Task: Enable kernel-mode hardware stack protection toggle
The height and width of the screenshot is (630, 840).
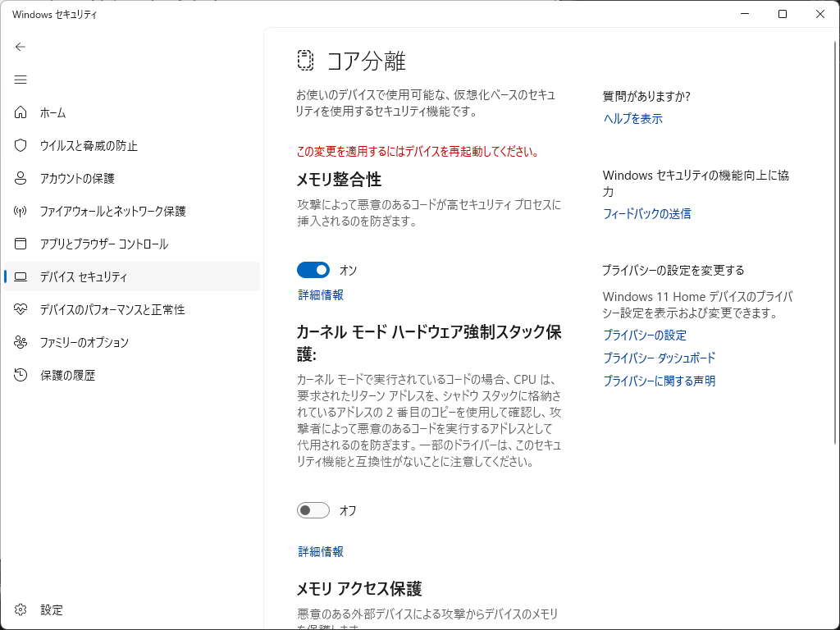Action: 313,510
